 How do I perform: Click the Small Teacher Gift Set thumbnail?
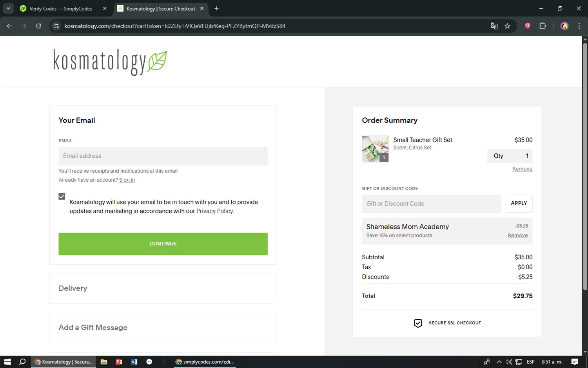click(375, 149)
